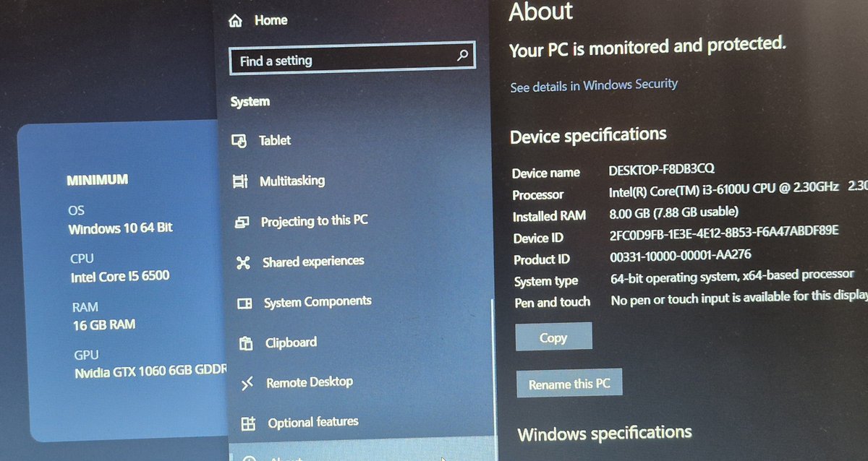Open See details in Windows Security
Viewport: 868px width, 461px height.
pyautogui.click(x=594, y=85)
